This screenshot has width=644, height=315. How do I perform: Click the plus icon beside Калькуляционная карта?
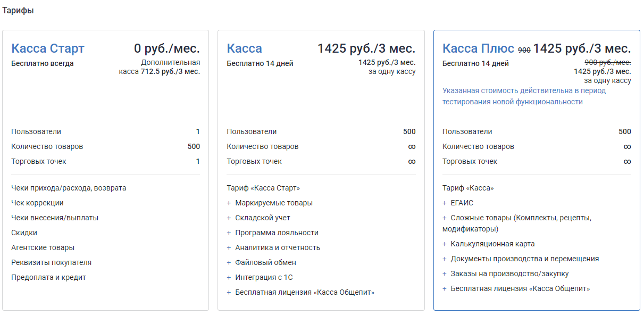pos(445,244)
